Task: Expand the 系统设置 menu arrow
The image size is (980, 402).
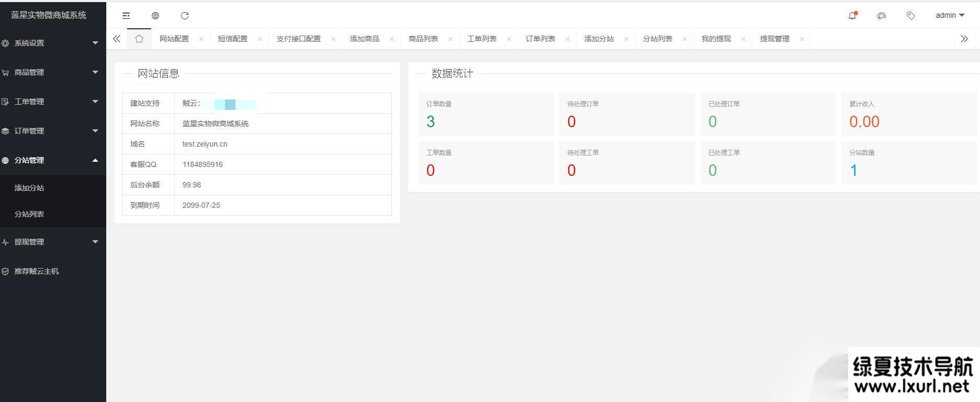Action: tap(95, 43)
